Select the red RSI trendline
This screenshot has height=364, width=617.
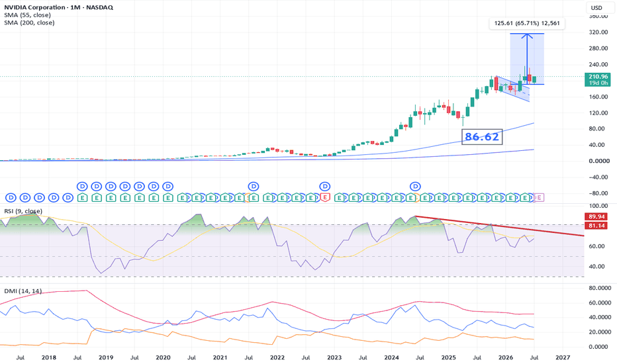tap(500, 226)
